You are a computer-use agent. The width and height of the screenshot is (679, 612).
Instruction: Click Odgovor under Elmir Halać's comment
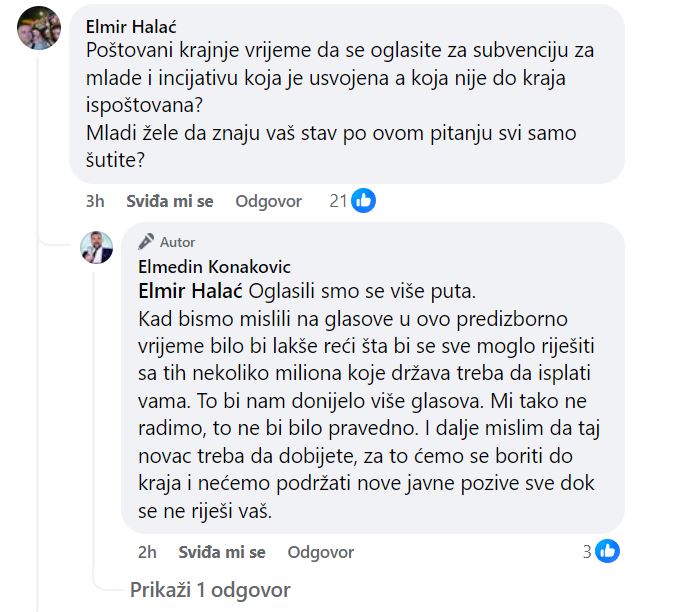(268, 201)
